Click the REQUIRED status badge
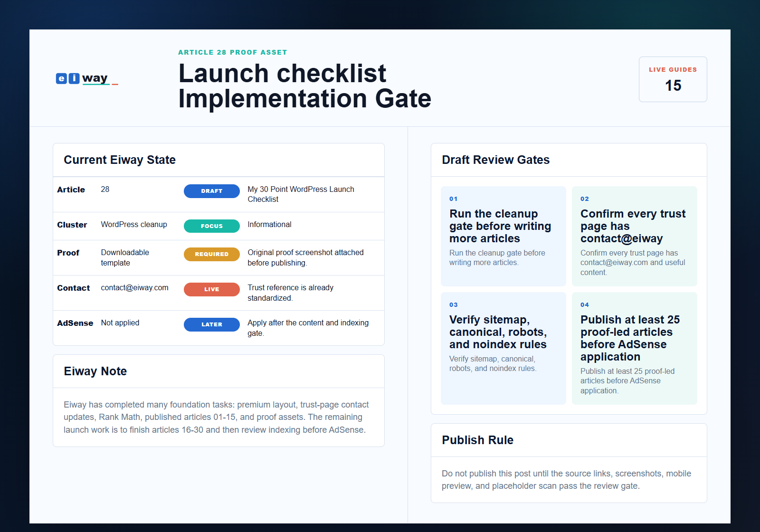 pos(212,254)
